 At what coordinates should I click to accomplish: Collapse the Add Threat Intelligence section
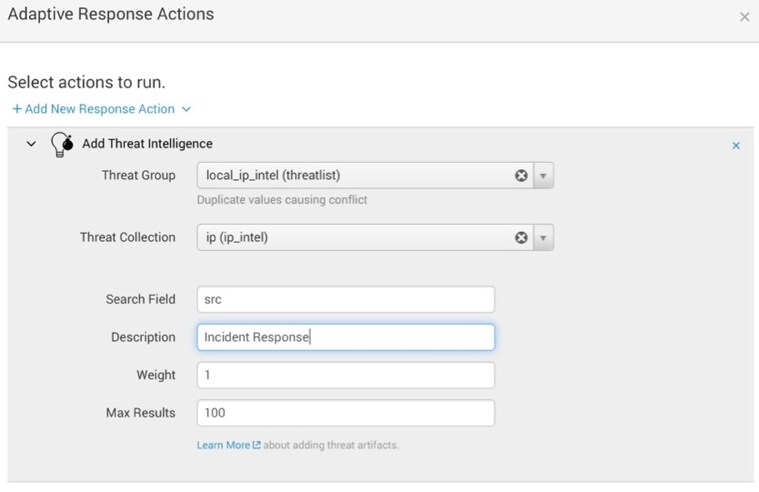(x=31, y=144)
